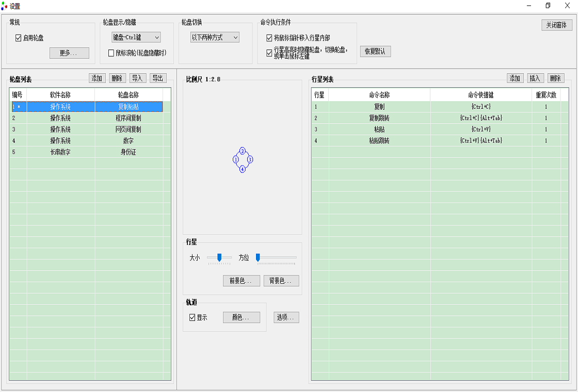Select planet 4 in the wheel preview
The width and height of the screenshot is (578, 392).
coord(242,169)
